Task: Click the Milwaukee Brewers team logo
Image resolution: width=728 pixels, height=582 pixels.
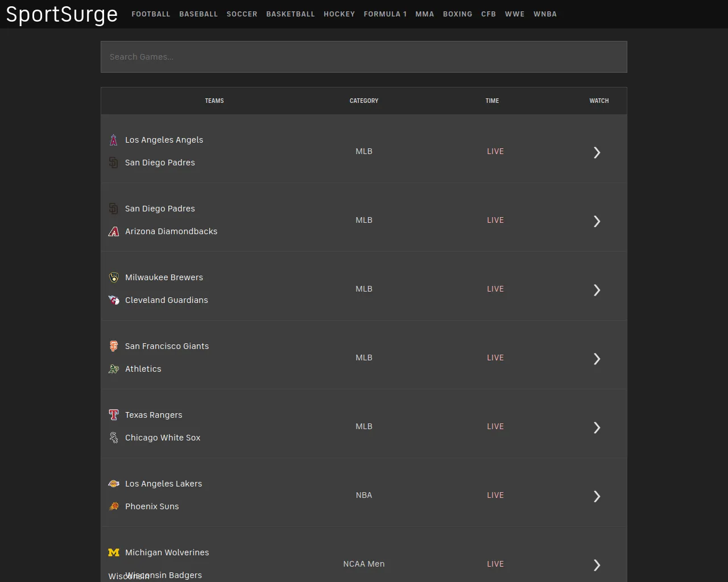Action: point(113,277)
